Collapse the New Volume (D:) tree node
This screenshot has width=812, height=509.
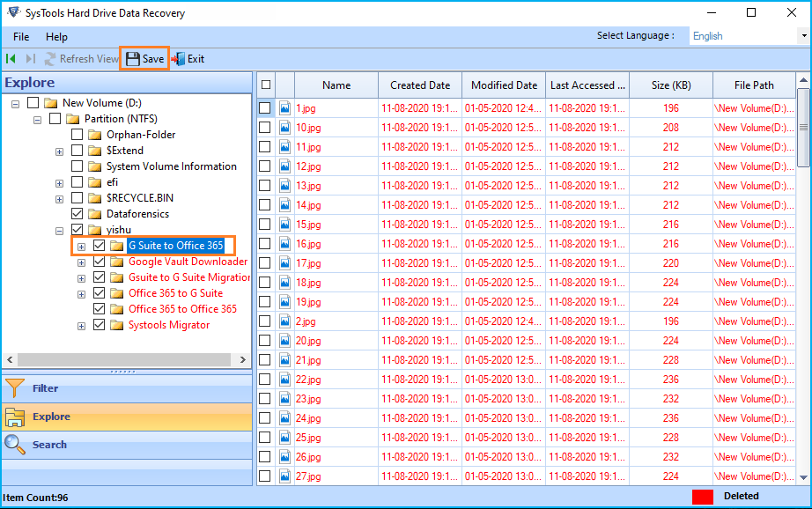pyautogui.click(x=16, y=104)
